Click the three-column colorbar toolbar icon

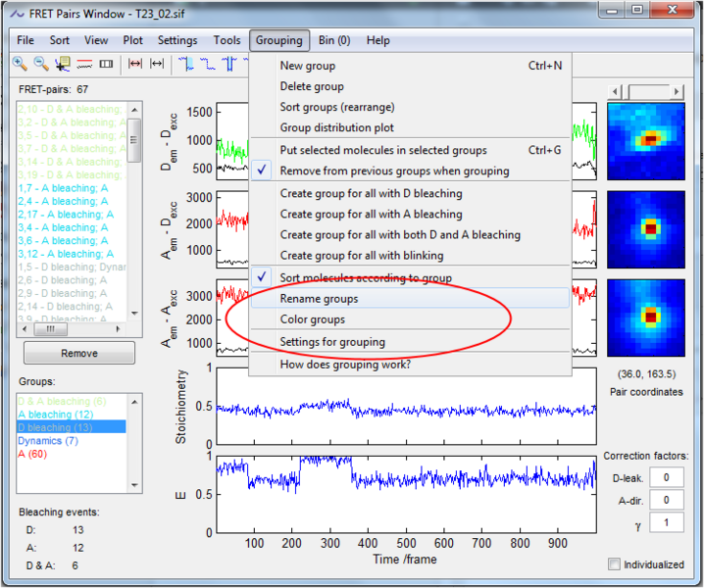click(106, 64)
